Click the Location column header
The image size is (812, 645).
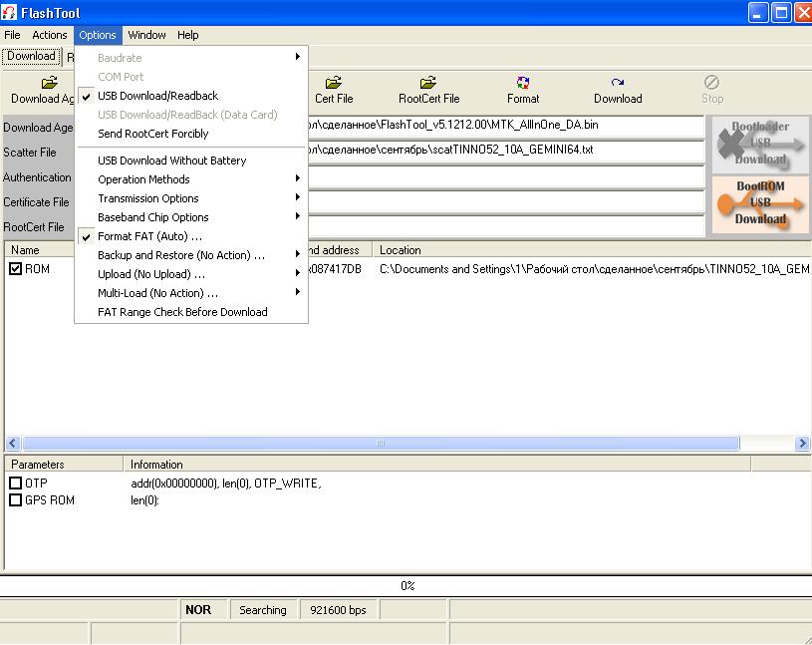coord(592,250)
